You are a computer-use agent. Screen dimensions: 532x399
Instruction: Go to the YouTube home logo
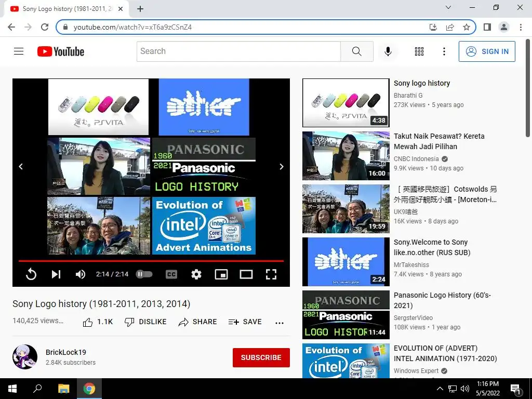point(61,51)
